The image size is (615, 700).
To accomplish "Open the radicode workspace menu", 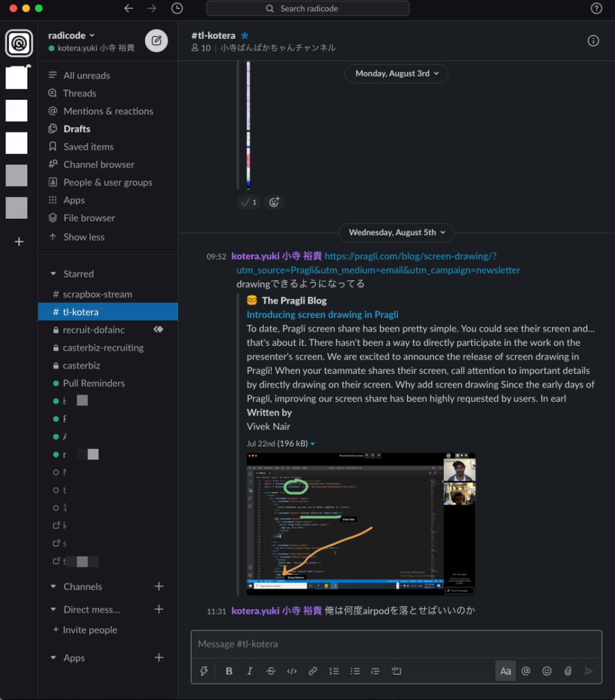I will pos(71,36).
